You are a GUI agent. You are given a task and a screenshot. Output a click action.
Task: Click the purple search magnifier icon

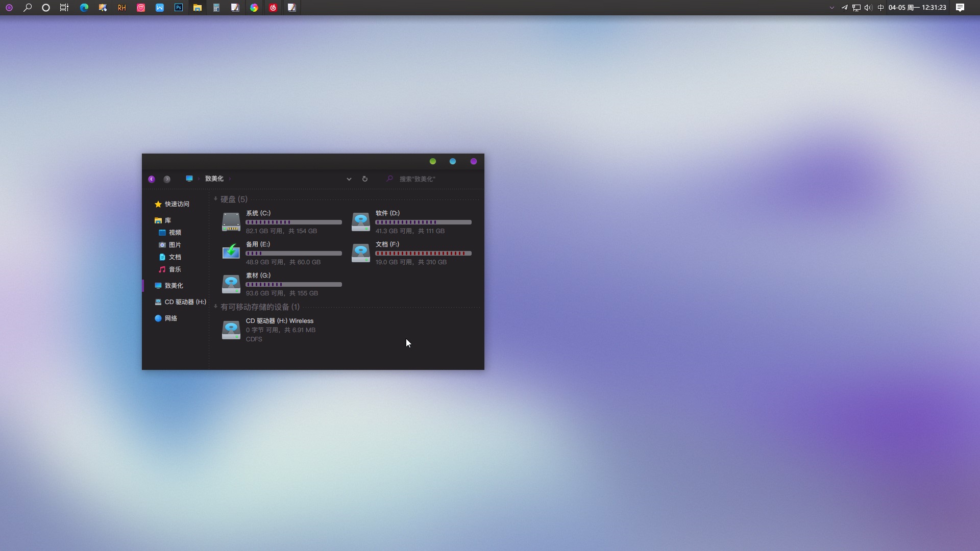389,179
